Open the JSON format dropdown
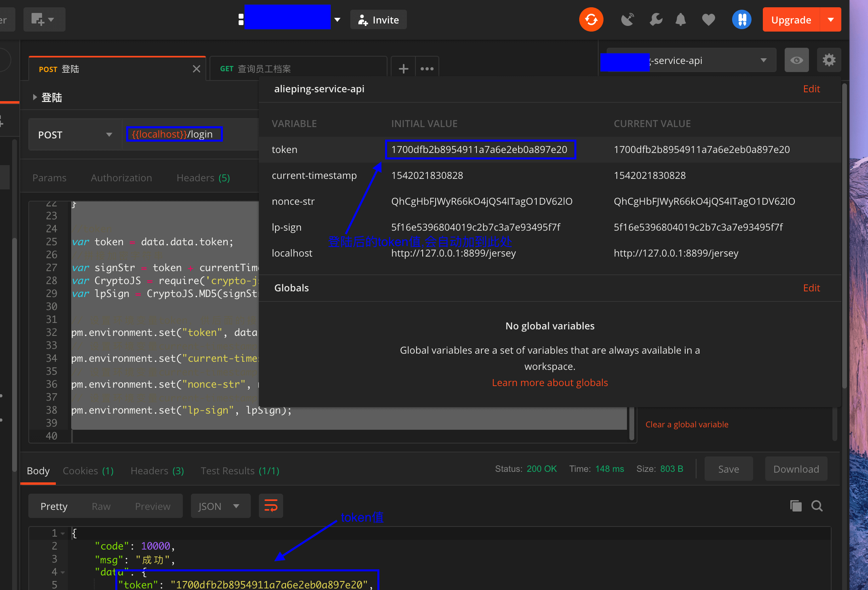 coord(220,506)
